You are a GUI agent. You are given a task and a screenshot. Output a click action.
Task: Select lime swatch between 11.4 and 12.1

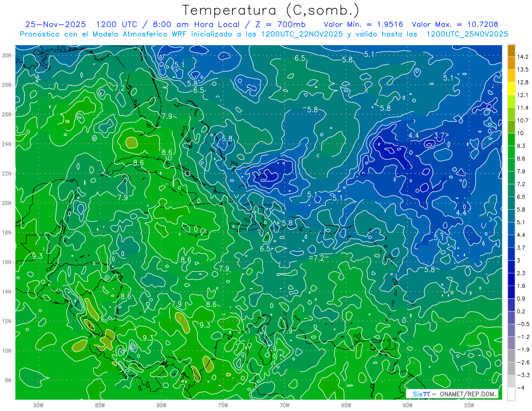511,102
